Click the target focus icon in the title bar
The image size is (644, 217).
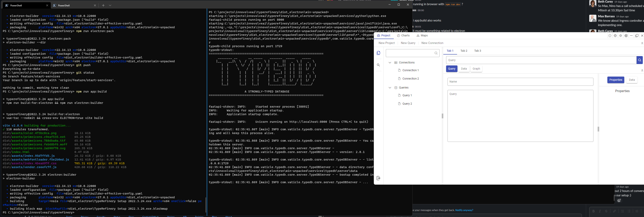click(x=626, y=36)
